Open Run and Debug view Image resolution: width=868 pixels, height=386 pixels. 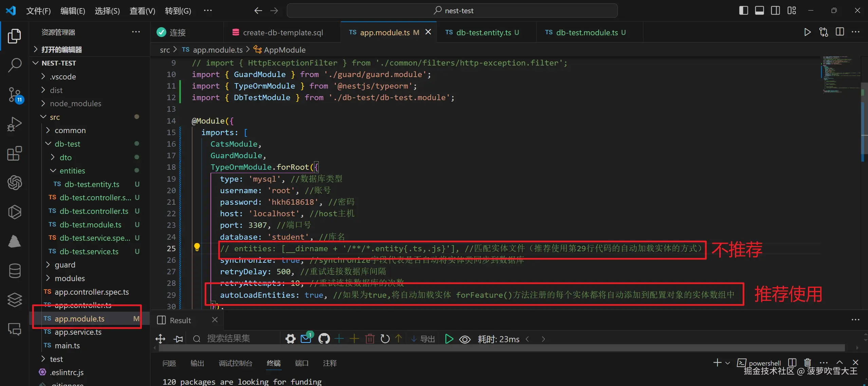tap(15, 124)
